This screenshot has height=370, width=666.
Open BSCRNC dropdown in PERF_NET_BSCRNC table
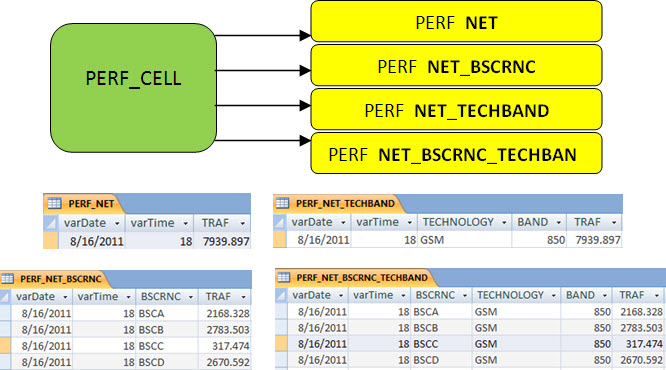click(191, 297)
